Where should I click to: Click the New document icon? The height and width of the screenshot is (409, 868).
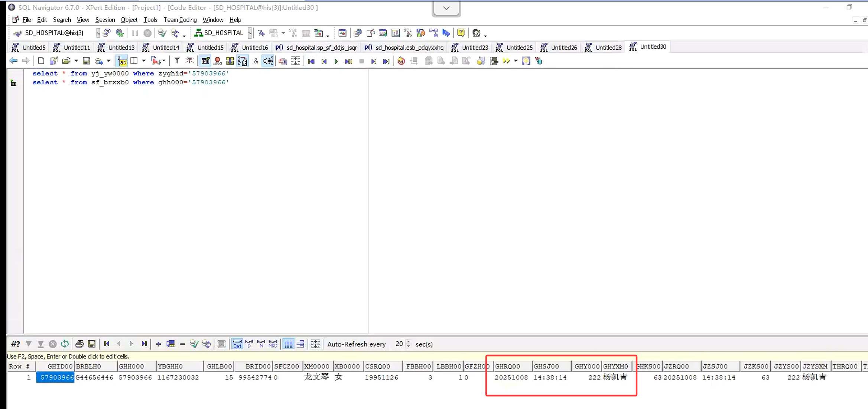(41, 61)
